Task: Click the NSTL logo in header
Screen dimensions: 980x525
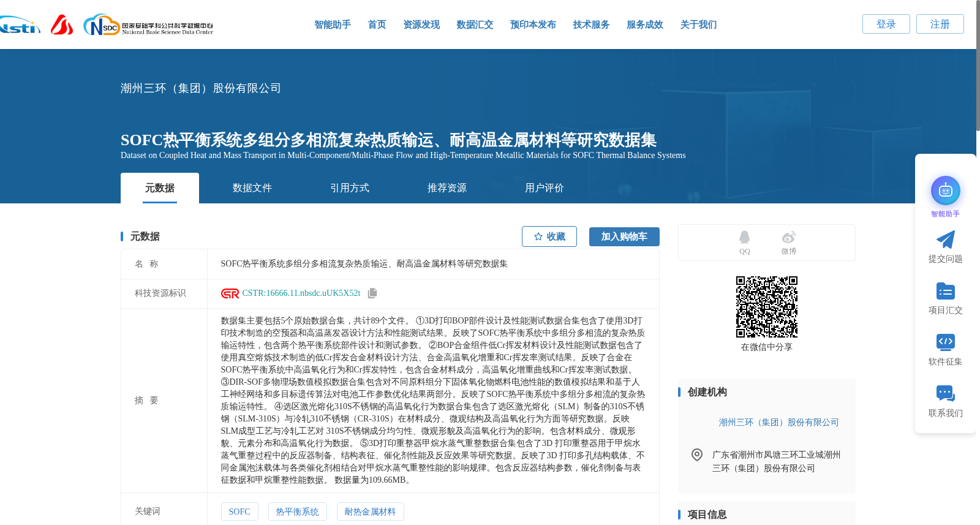Action: click(20, 25)
